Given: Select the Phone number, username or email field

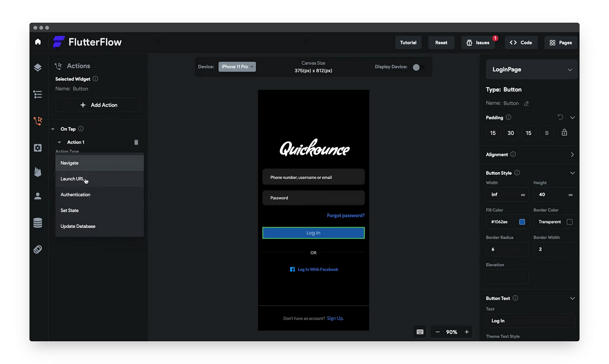Looking at the screenshot, I should coord(313,177).
